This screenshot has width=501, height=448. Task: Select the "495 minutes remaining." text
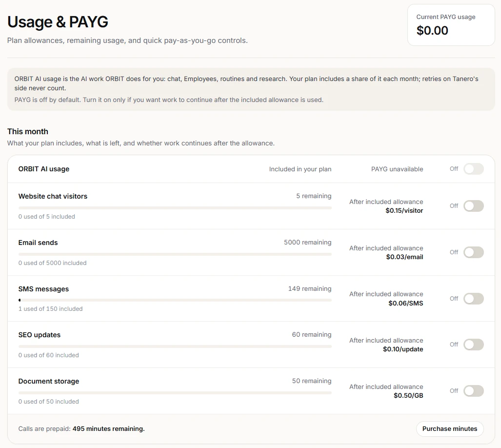tap(109, 429)
